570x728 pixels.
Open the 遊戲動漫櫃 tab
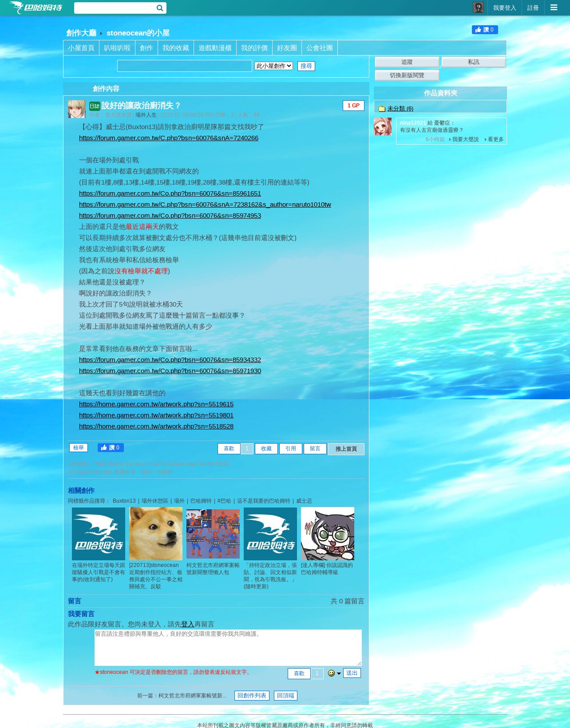215,48
